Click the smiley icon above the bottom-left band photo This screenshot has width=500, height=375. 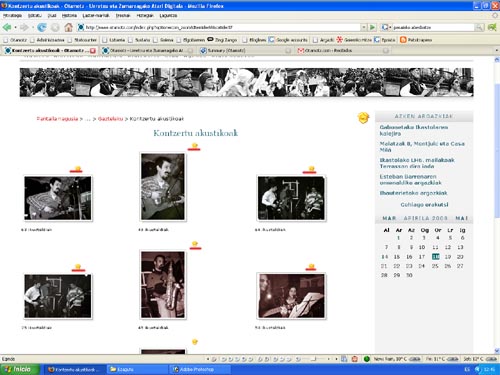pyautogui.click(x=78, y=266)
